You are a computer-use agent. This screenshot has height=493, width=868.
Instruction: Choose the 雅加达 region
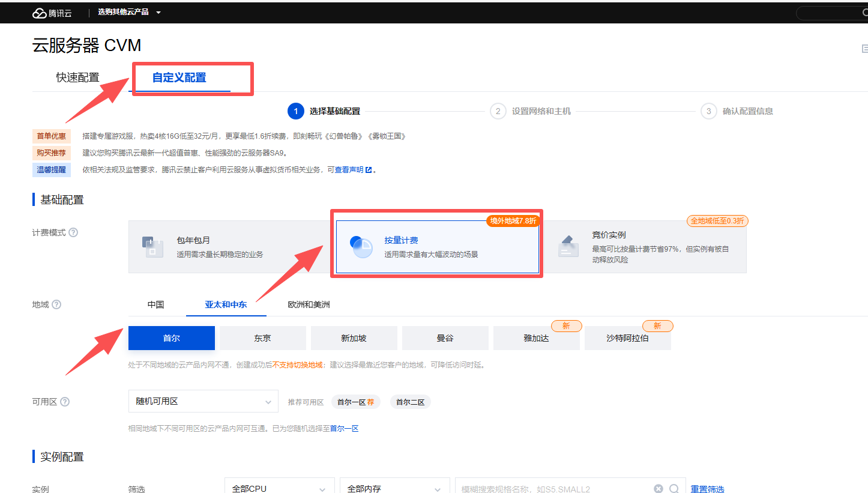point(537,338)
